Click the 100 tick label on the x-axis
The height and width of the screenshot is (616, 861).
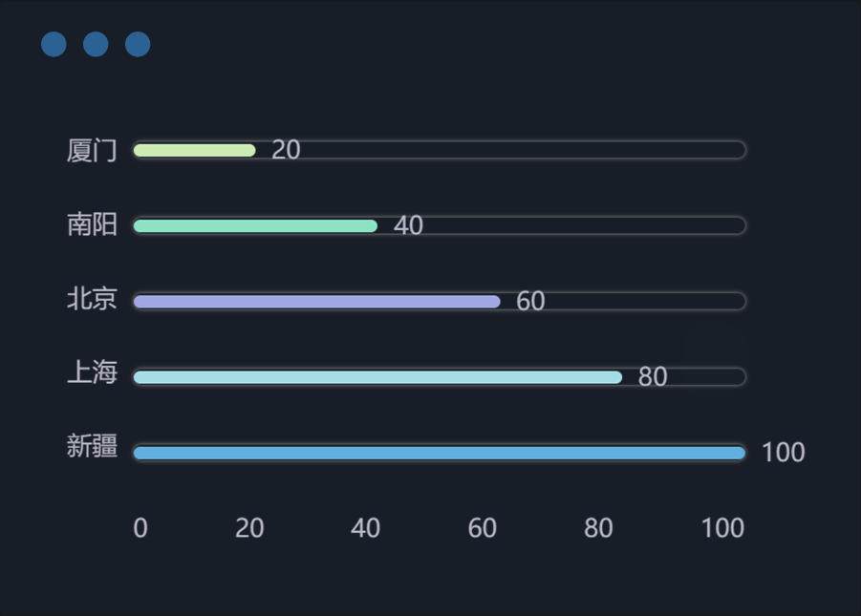(722, 528)
